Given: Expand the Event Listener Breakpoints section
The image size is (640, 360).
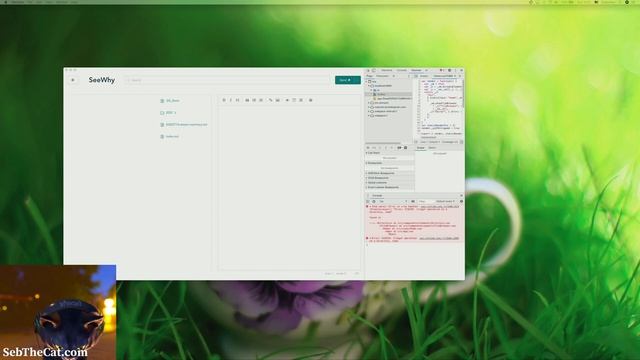Looking at the screenshot, I should point(389,187).
